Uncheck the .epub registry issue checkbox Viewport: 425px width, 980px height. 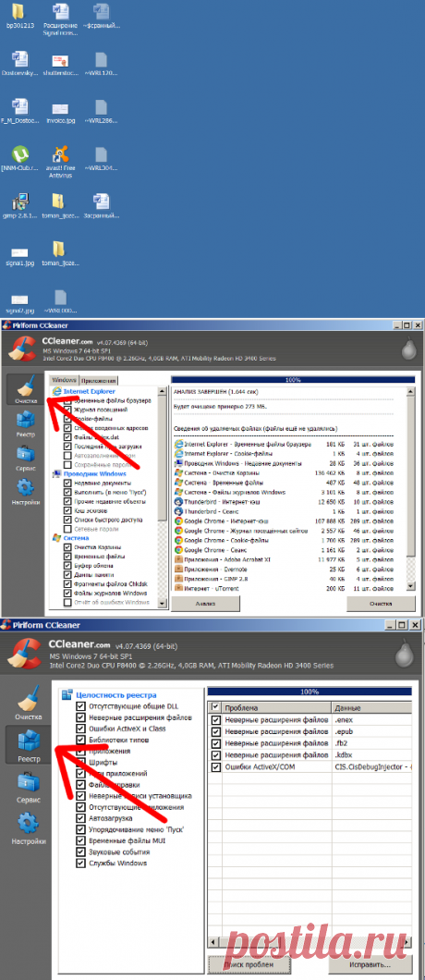click(217, 732)
